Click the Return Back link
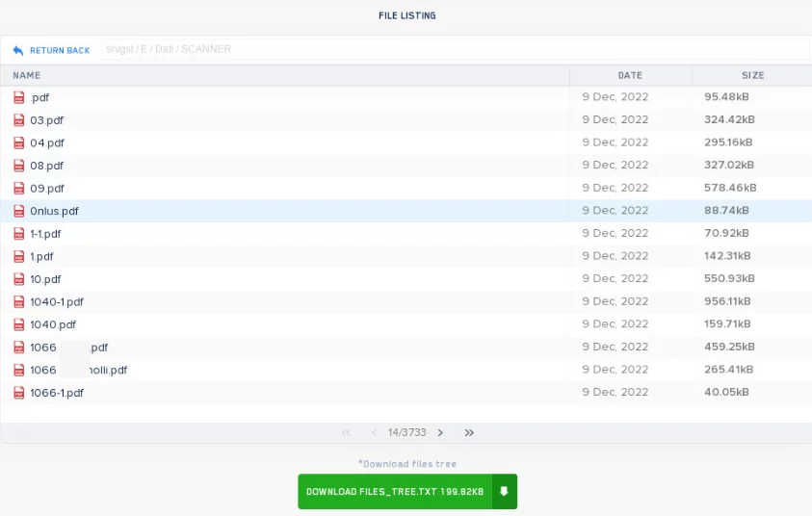Viewport: 812px width, 516px height. pos(59,50)
